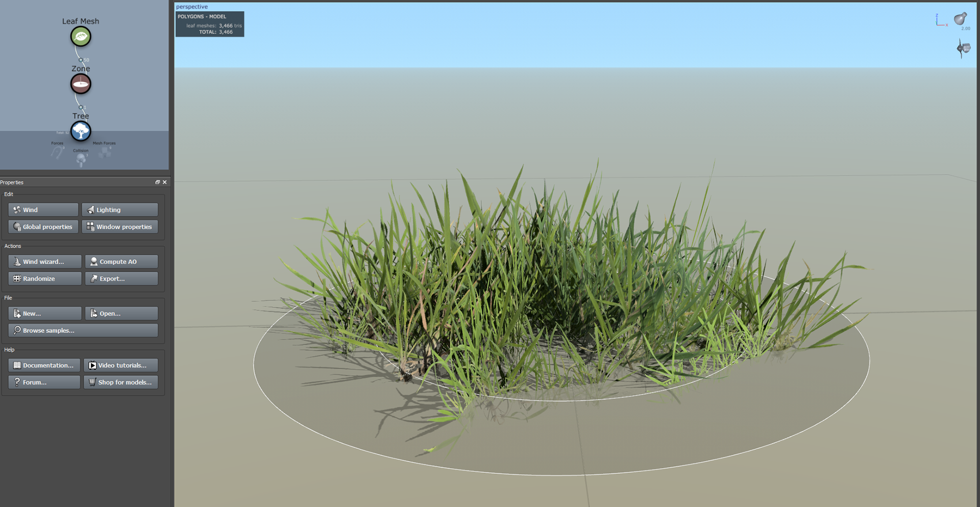This screenshot has width=980, height=507.
Task: Run Compute AO action
Action: [x=121, y=261]
